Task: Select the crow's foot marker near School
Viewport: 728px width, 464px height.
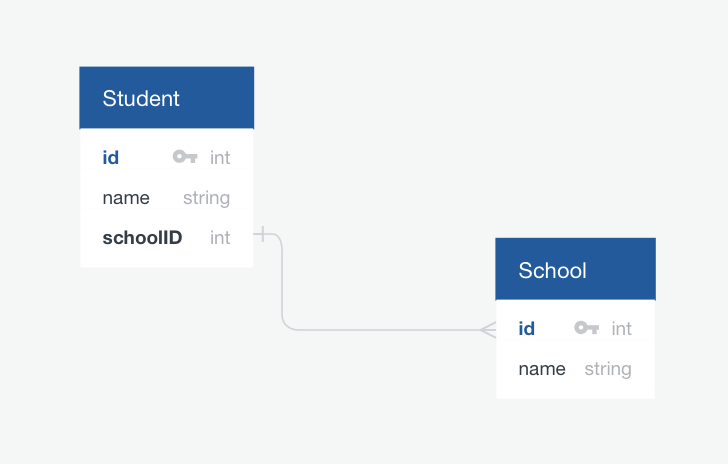Action: pos(488,330)
